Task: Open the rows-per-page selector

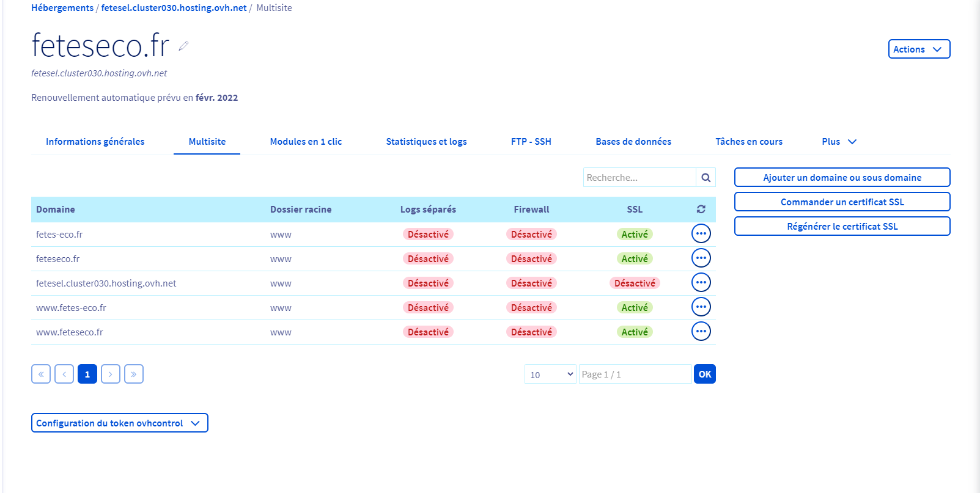Action: pyautogui.click(x=550, y=374)
